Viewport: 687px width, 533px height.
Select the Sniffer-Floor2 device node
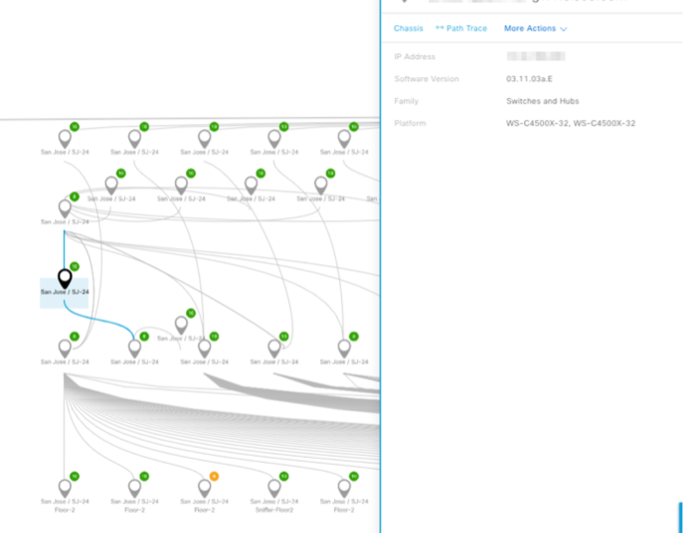click(274, 488)
